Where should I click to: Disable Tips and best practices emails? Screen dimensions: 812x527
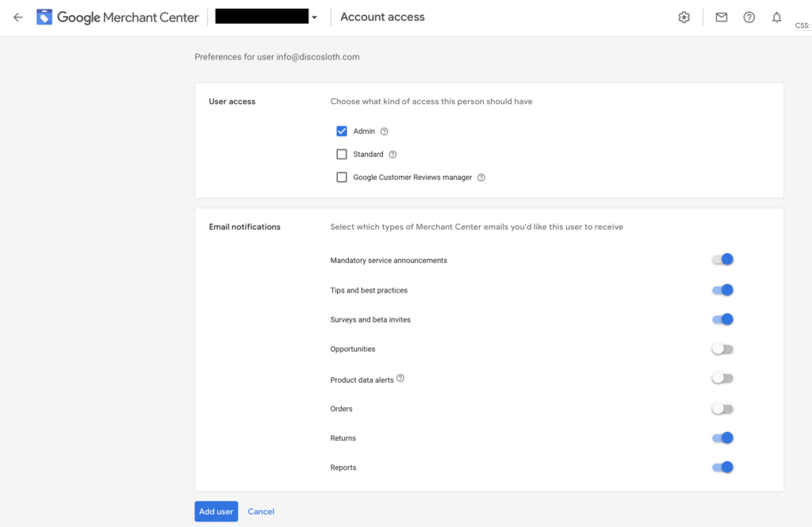(x=722, y=290)
